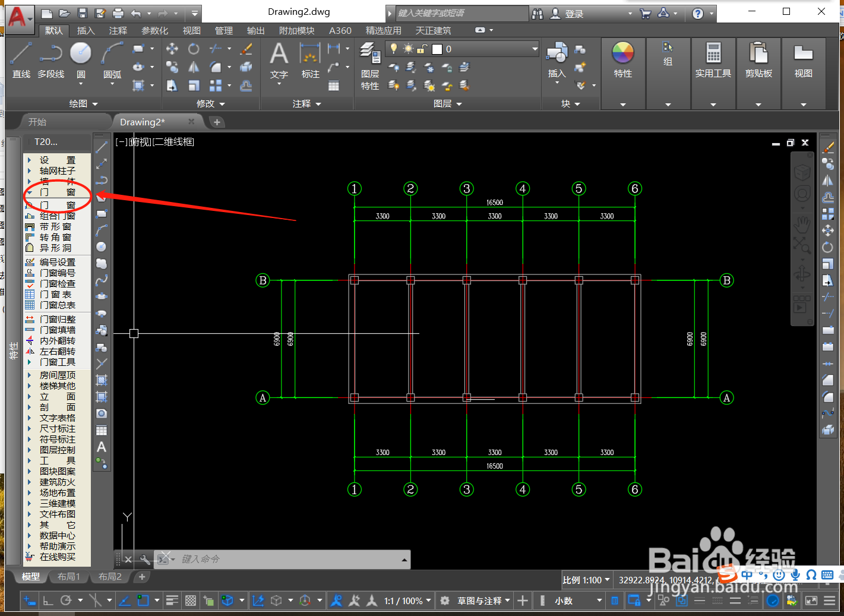Open the Properties (特性) color wheel panel
844x616 pixels.
pyautogui.click(x=623, y=59)
